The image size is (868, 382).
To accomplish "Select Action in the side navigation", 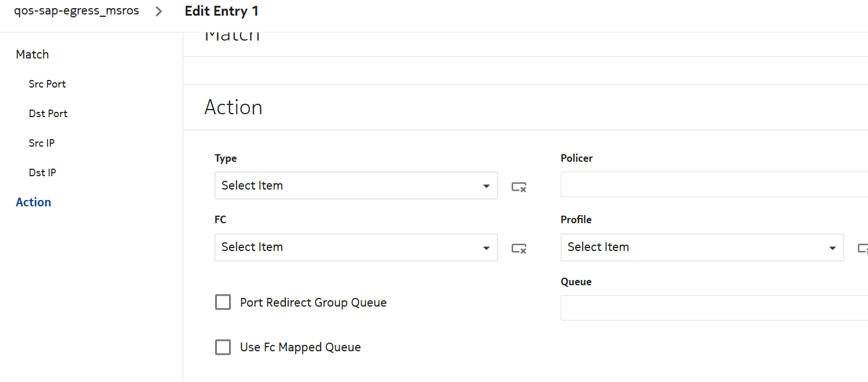I will [34, 202].
